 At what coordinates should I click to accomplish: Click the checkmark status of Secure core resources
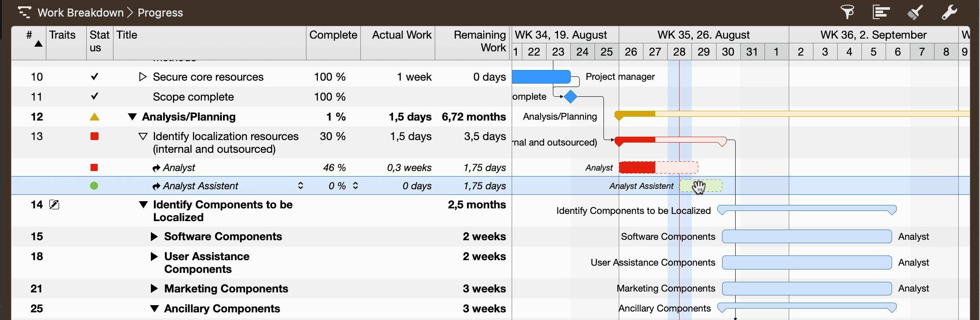click(94, 77)
